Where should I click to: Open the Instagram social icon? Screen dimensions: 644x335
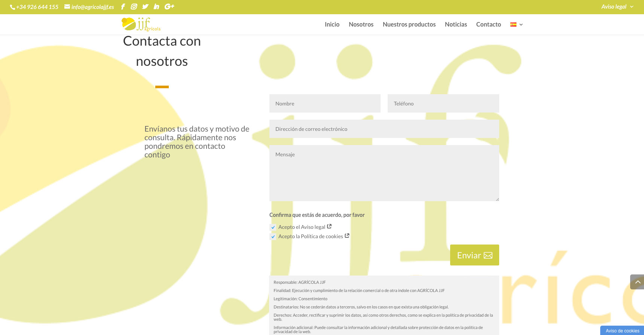click(134, 7)
